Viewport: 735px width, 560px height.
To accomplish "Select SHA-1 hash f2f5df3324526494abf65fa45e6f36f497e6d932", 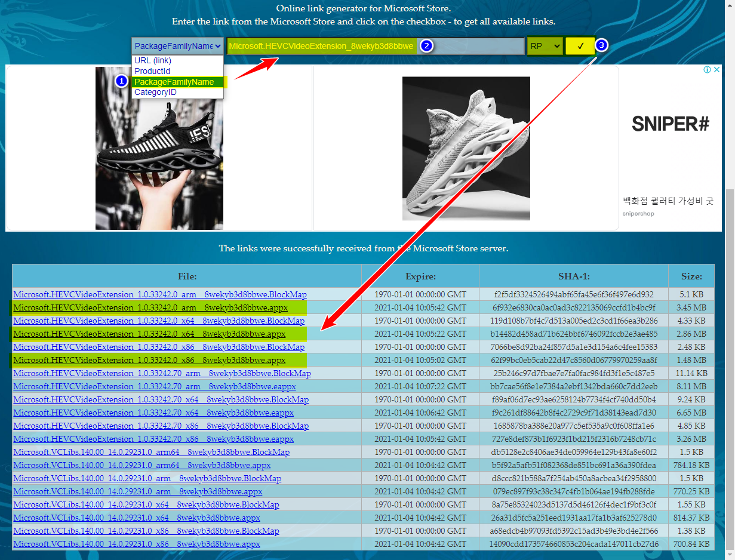I will 574,294.
